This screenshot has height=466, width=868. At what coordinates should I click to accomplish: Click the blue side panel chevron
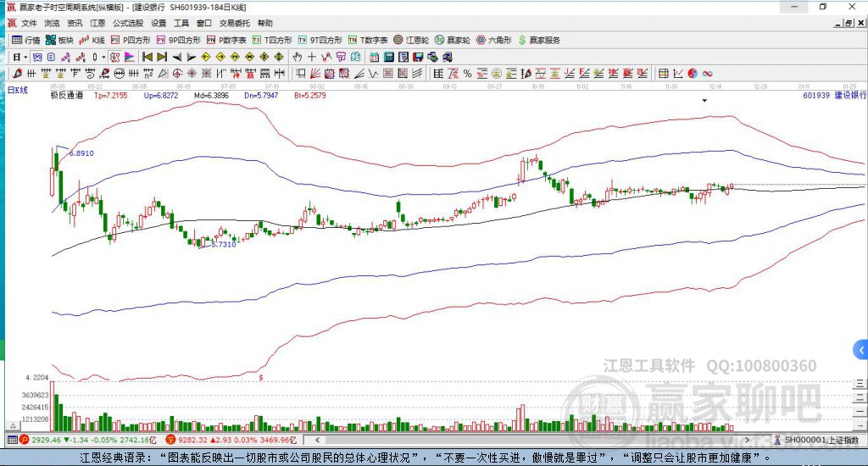click(x=861, y=350)
